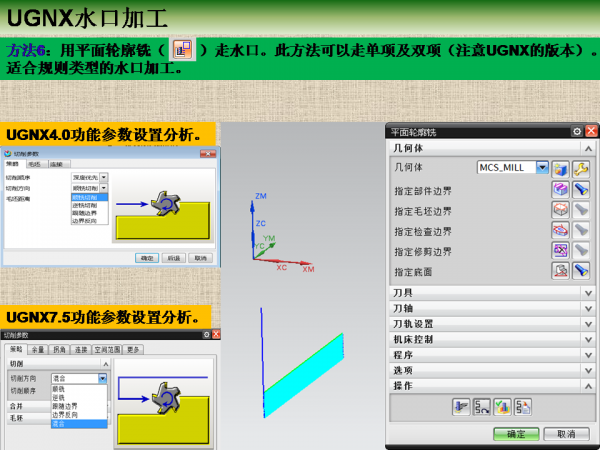600x450 pixels.
Task: Click the wrench edit geometry icon
Action: 581,169
